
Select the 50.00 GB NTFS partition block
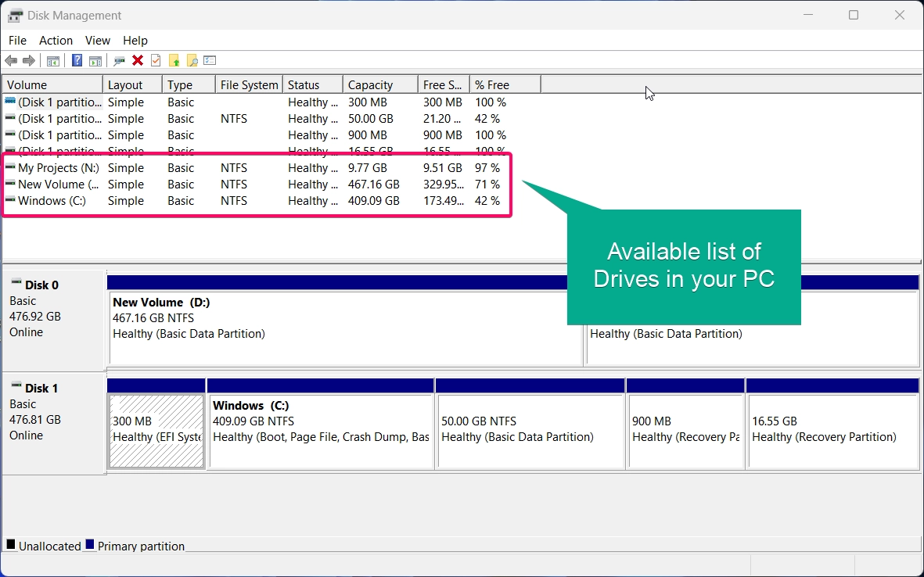pyautogui.click(x=530, y=431)
